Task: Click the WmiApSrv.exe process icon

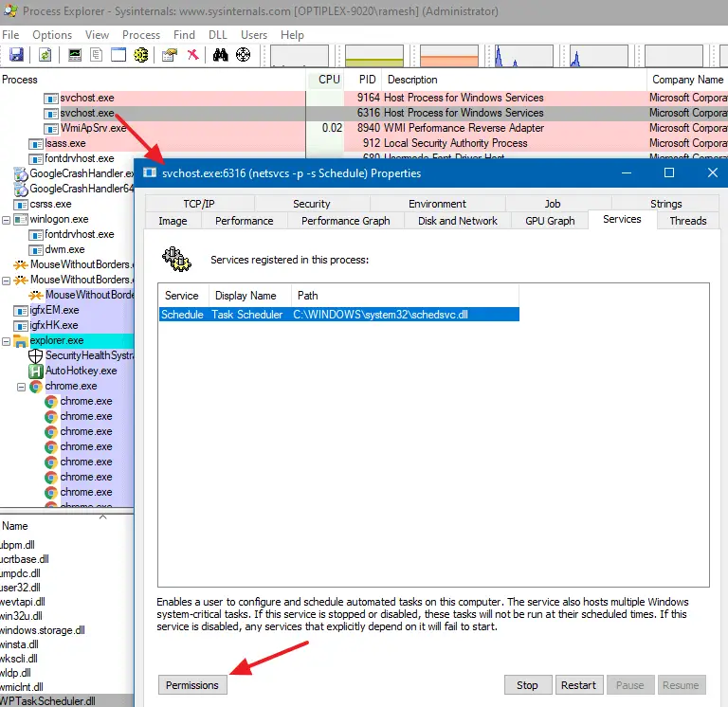Action: [51, 129]
